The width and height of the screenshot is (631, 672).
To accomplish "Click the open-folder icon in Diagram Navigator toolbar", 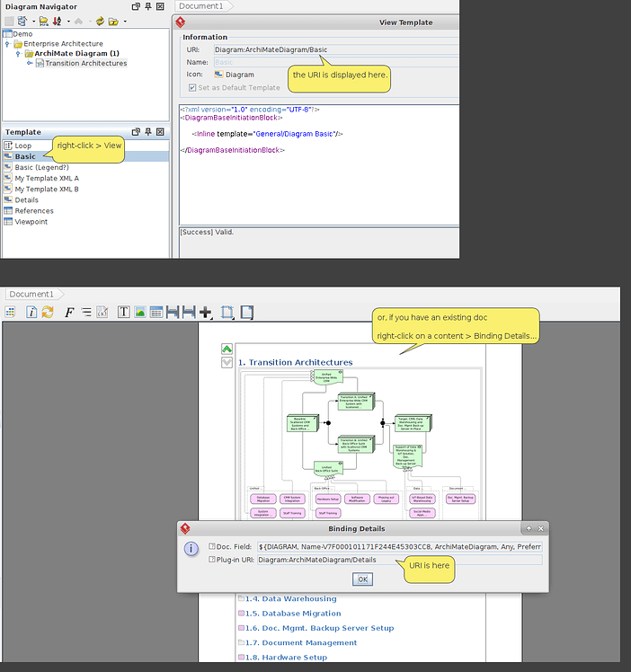I will [113, 21].
